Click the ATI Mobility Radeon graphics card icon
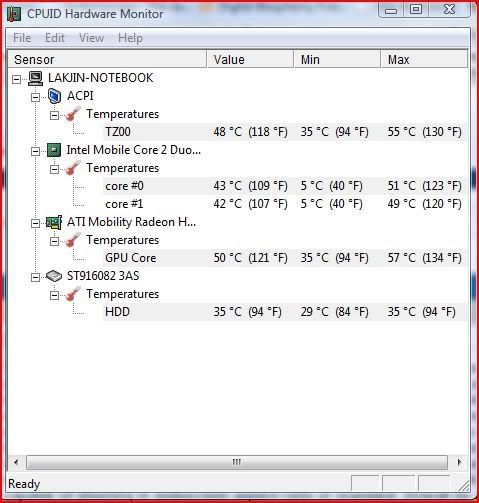Viewport: 479px width, 503px height. point(54,222)
